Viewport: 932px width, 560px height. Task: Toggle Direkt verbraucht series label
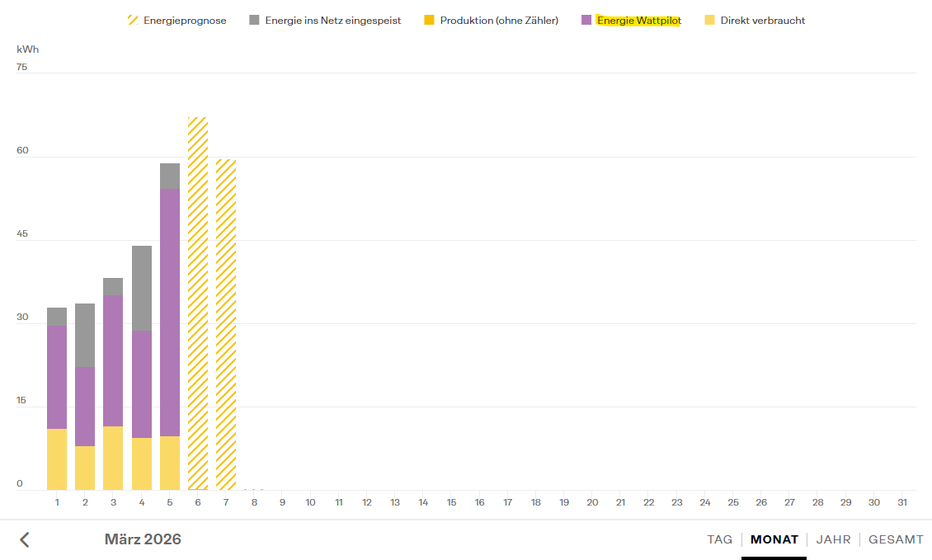coord(762,20)
